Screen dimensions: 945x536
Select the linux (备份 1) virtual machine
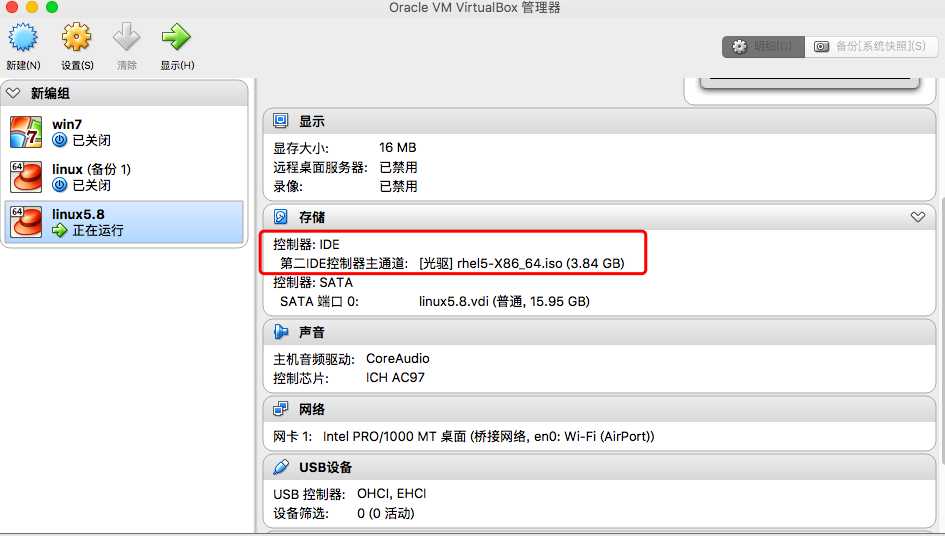coord(125,177)
